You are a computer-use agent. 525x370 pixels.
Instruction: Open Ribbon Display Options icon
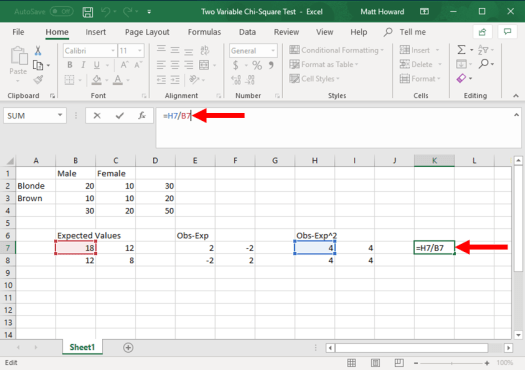click(424, 12)
